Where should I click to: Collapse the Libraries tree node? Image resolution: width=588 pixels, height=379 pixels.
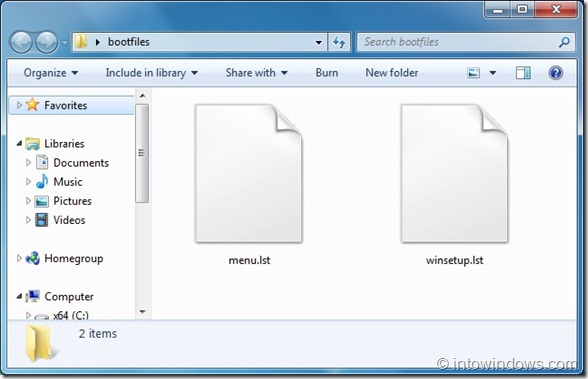click(19, 143)
